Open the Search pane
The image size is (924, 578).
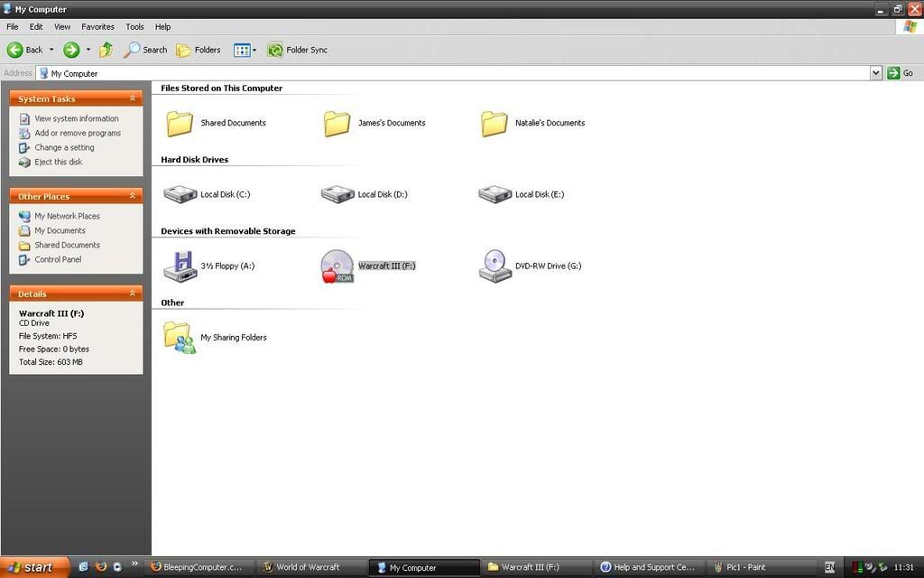(x=145, y=51)
